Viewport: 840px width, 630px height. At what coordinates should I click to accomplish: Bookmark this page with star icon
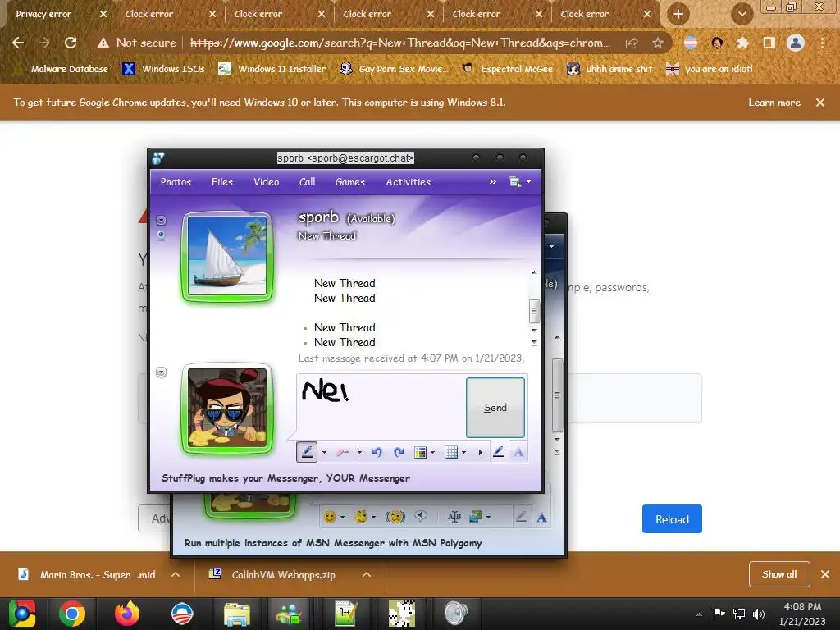tap(658, 43)
